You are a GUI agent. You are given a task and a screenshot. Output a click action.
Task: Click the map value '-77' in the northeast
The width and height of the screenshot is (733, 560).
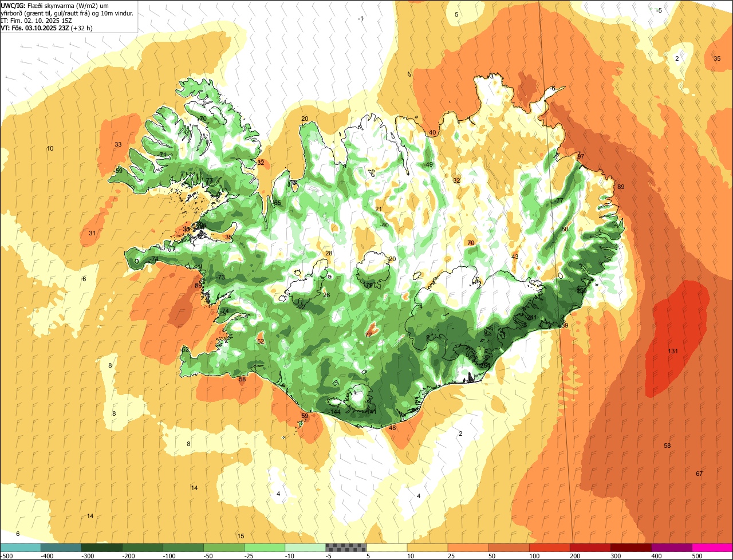[x=559, y=200]
